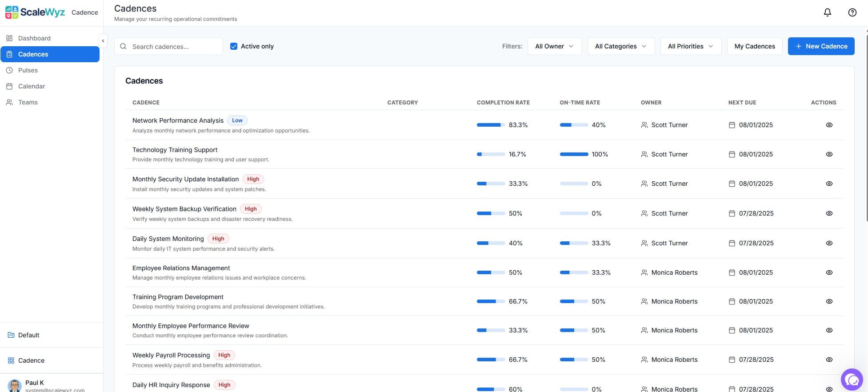Open the All Priorities dropdown
The width and height of the screenshot is (868, 392).
tap(690, 46)
